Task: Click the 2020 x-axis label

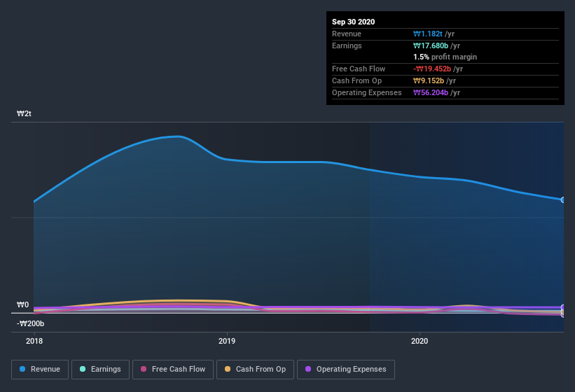Action: (420, 341)
